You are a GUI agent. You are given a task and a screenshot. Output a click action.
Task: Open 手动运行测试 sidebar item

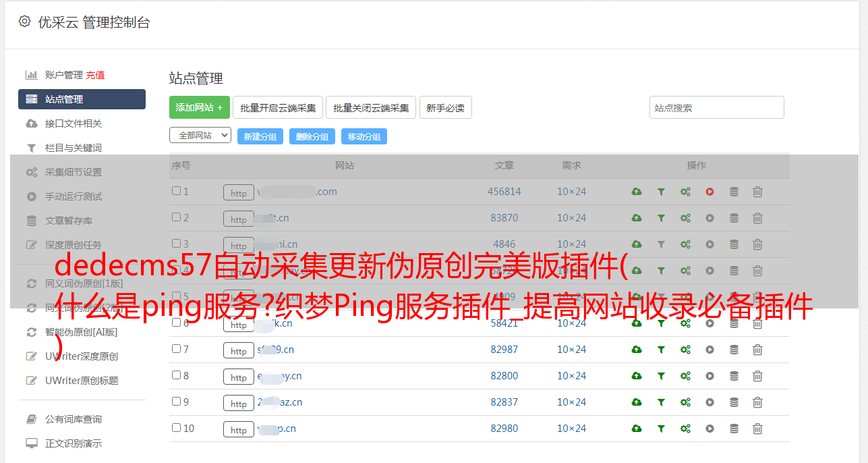[x=74, y=196]
